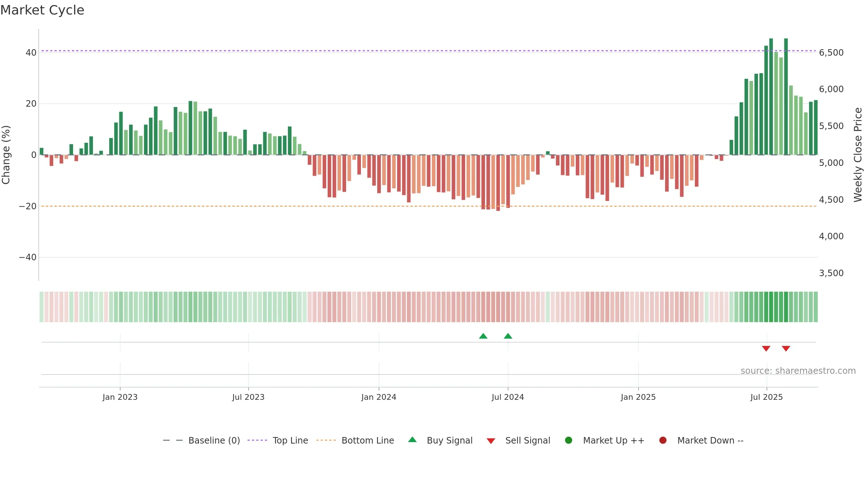Image resolution: width=868 pixels, height=488 pixels.
Task: Toggle the Top Line legend entry
Action: [278, 440]
